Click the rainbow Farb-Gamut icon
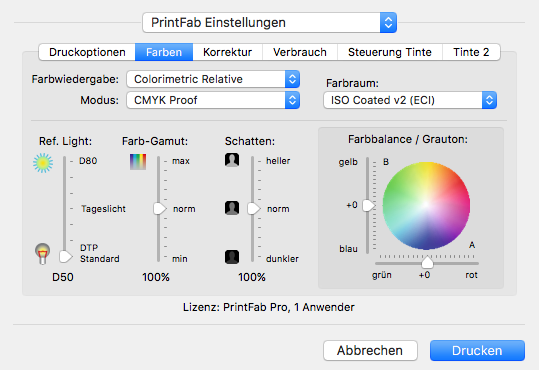Screen dimensions: 539x370 pos(138,162)
